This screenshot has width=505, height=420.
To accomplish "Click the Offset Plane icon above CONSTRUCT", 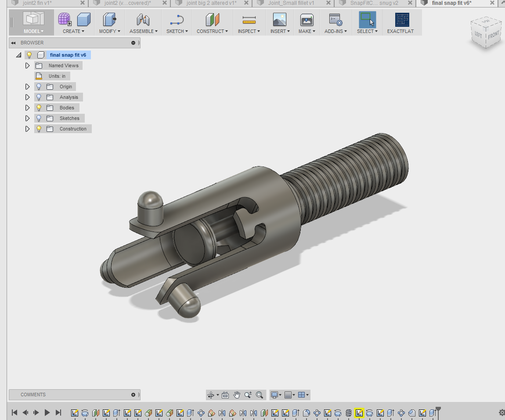I will pyautogui.click(x=212, y=19).
